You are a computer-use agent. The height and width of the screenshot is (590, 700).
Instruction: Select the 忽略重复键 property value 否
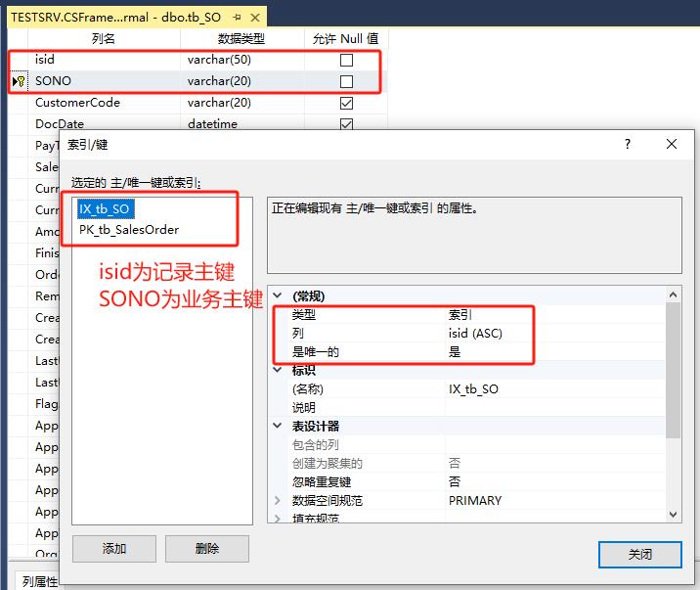pos(455,481)
